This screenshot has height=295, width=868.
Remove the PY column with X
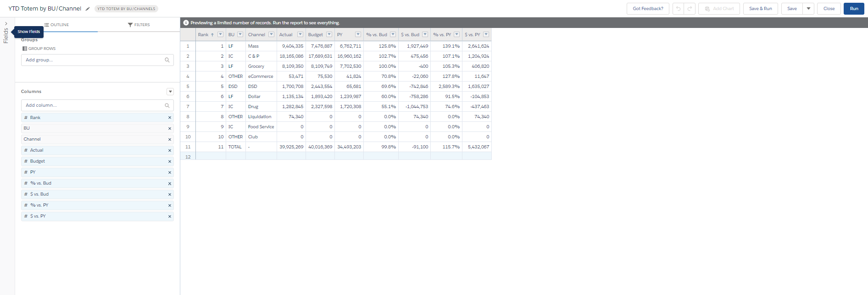click(170, 173)
